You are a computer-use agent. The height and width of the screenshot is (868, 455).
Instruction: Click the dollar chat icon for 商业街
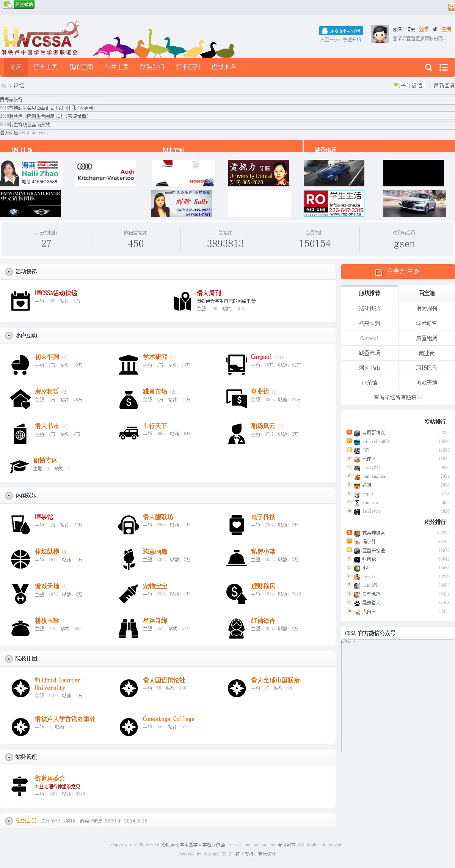[237, 399]
